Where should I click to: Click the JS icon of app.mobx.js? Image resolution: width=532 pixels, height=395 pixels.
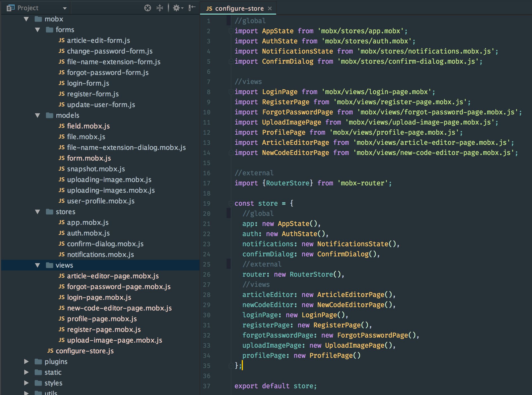61,222
